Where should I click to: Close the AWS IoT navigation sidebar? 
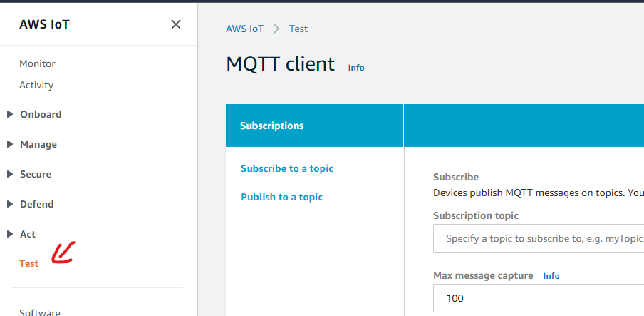coord(176,24)
